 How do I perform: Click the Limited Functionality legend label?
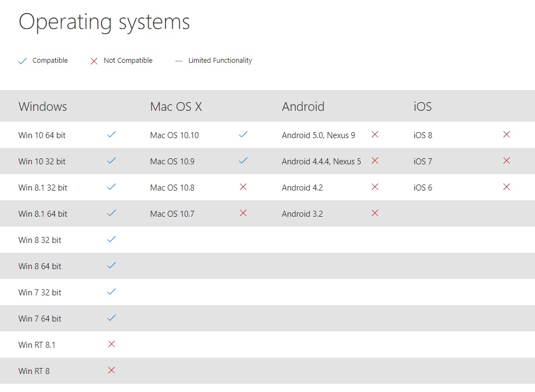220,61
